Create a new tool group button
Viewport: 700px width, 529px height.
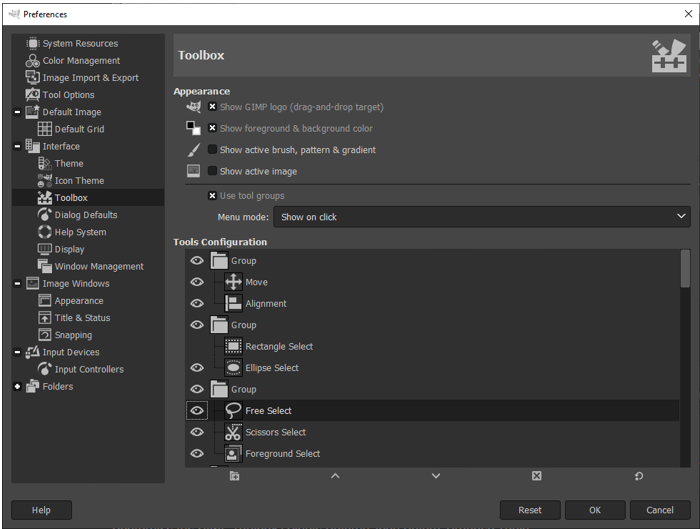(234, 476)
